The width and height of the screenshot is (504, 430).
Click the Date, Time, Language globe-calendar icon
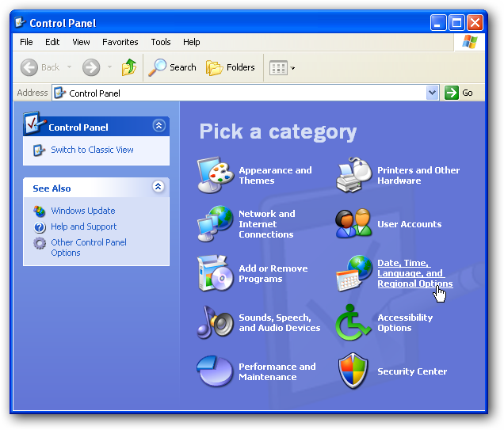354,273
